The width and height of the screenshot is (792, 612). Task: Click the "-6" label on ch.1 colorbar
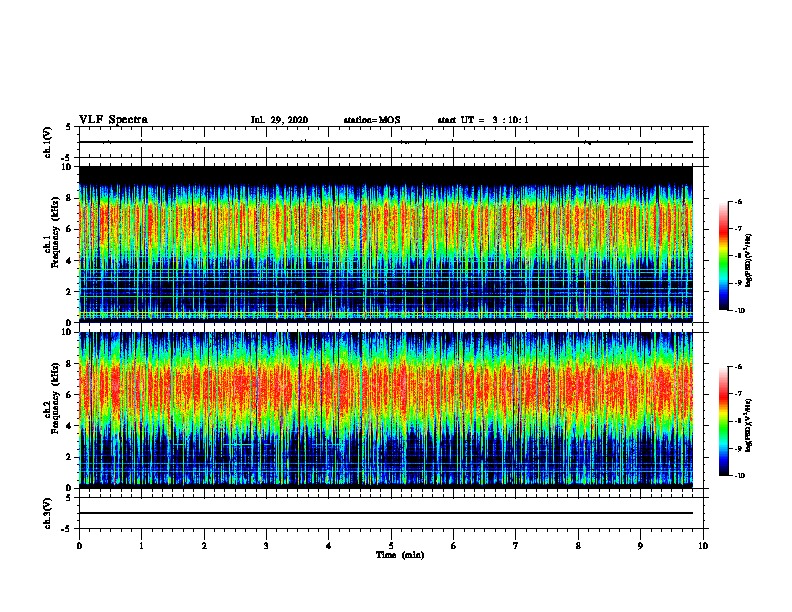click(738, 201)
